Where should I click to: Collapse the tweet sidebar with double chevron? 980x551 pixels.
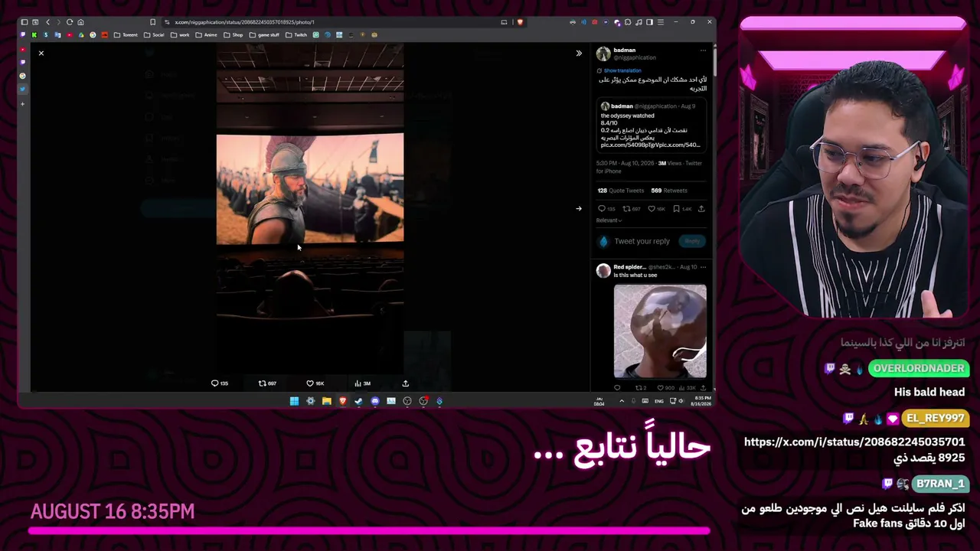tap(579, 53)
